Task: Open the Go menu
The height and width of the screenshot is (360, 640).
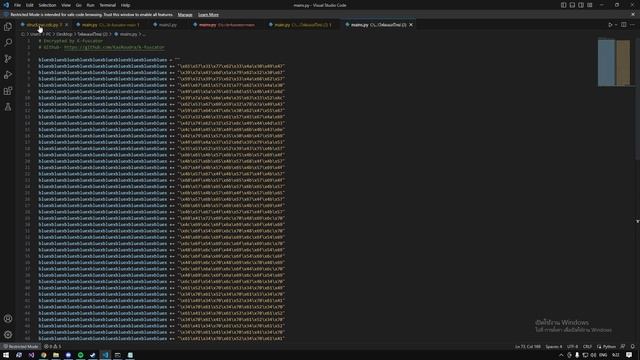Action: tap(79, 5)
